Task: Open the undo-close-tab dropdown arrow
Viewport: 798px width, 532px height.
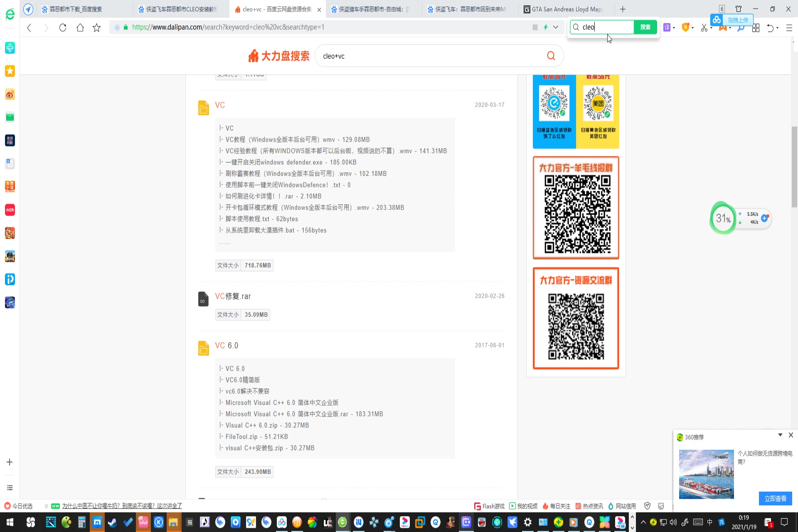Action: click(x=778, y=28)
